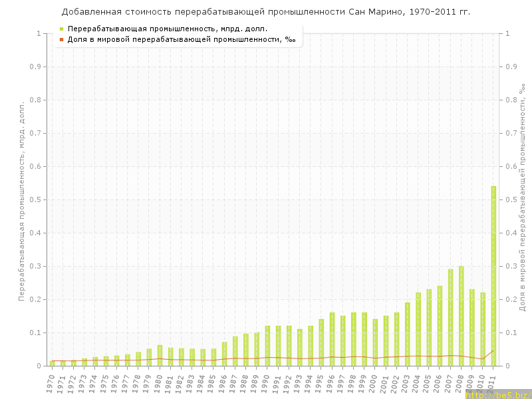Click right axis value 0.7
The width and height of the screenshot is (532, 399).
tap(511, 133)
